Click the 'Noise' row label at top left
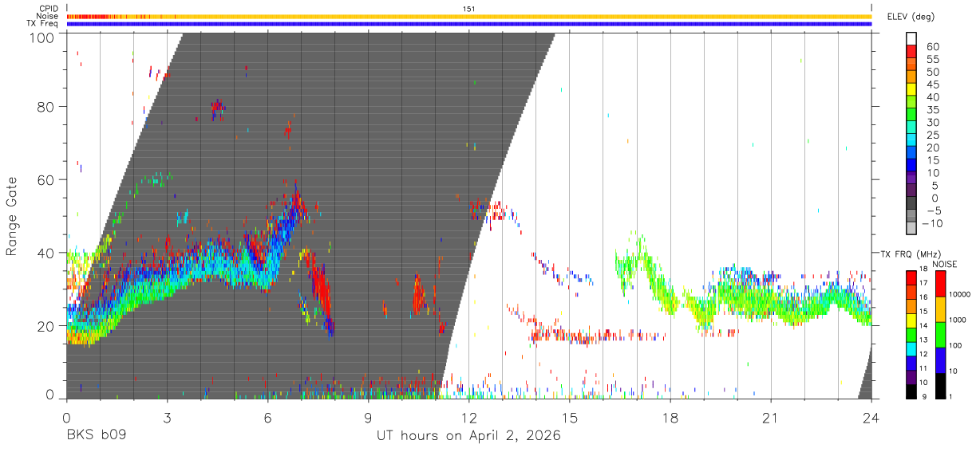Screen dimensions: 980x452 (48, 16)
